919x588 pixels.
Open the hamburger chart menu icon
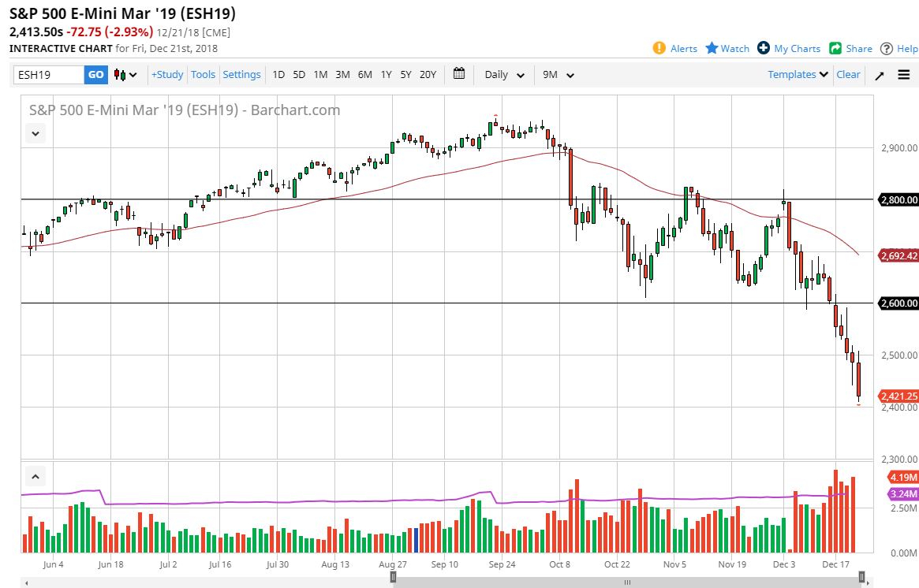(x=903, y=75)
